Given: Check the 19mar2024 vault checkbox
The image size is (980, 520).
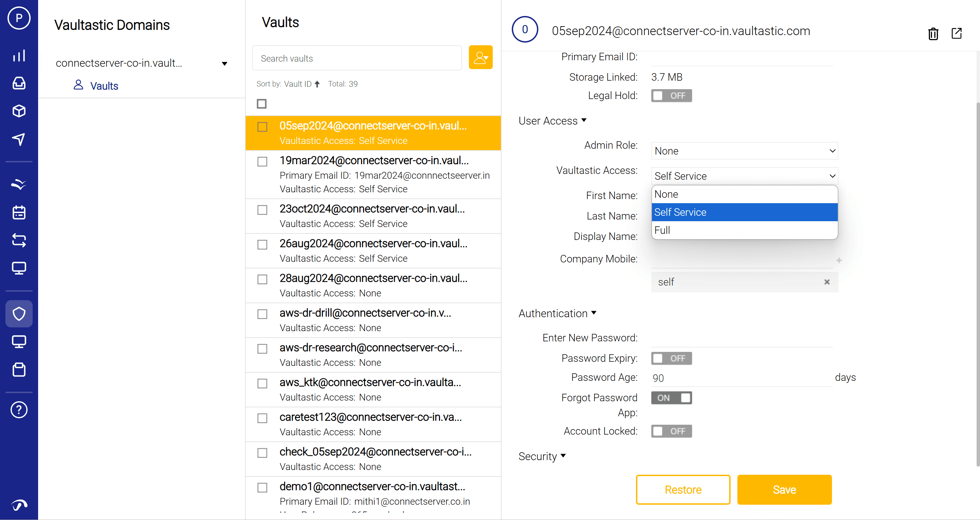Looking at the screenshot, I should pos(262,161).
